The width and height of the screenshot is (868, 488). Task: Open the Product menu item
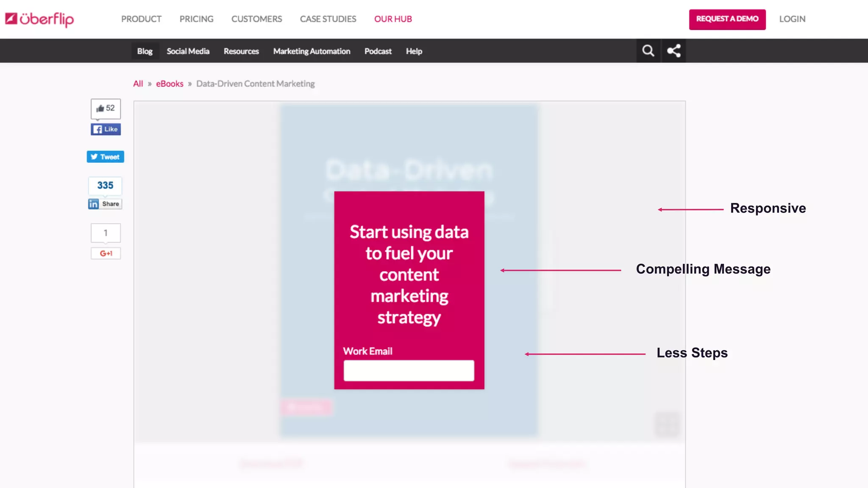pos(141,19)
